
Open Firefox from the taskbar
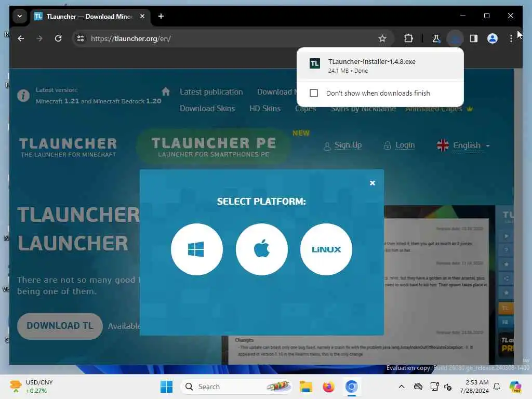(328, 387)
